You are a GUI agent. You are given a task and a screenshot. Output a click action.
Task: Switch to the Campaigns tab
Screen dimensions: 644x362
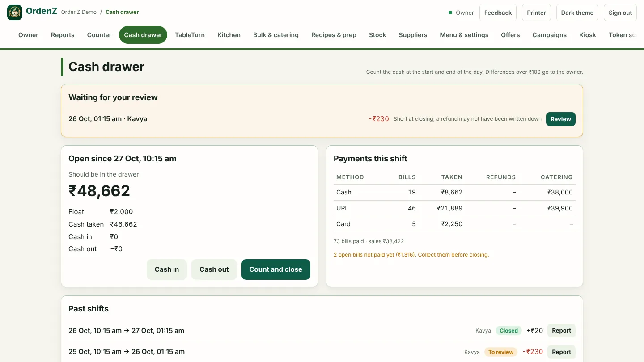[x=549, y=35]
